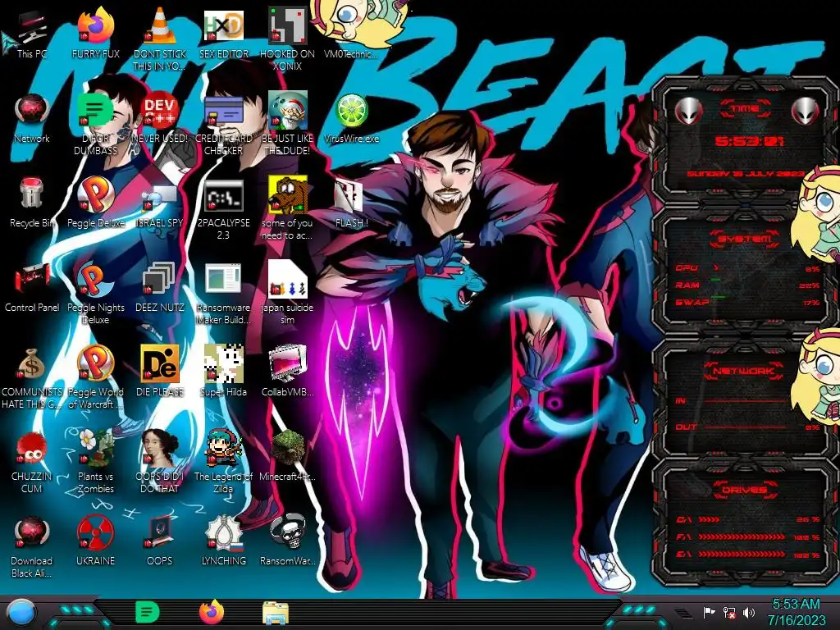Click right alien head in Time widget
Image resolution: width=840 pixels, height=630 pixels.
click(x=806, y=111)
